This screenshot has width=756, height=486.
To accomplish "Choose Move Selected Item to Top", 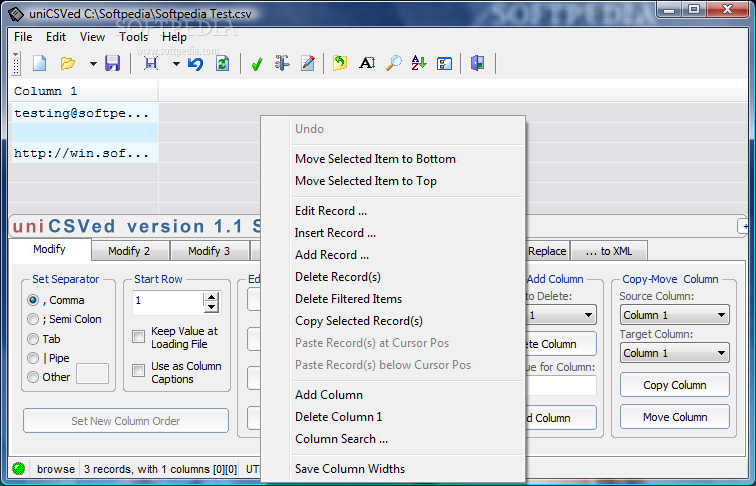I will pos(407,181).
